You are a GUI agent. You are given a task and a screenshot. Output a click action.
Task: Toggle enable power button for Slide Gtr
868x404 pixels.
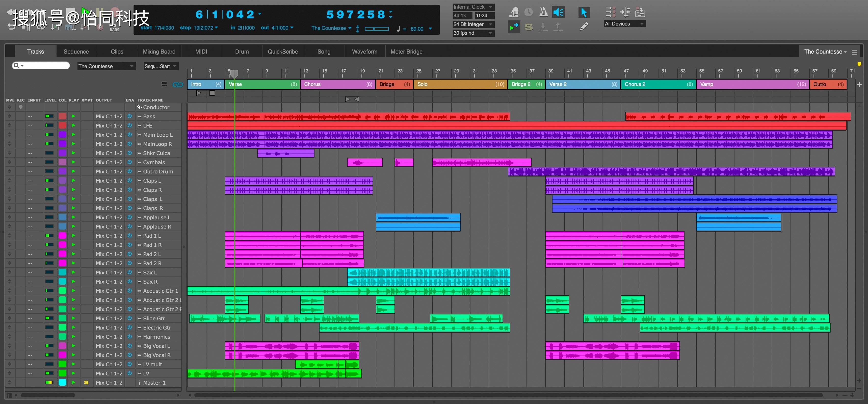coord(130,318)
